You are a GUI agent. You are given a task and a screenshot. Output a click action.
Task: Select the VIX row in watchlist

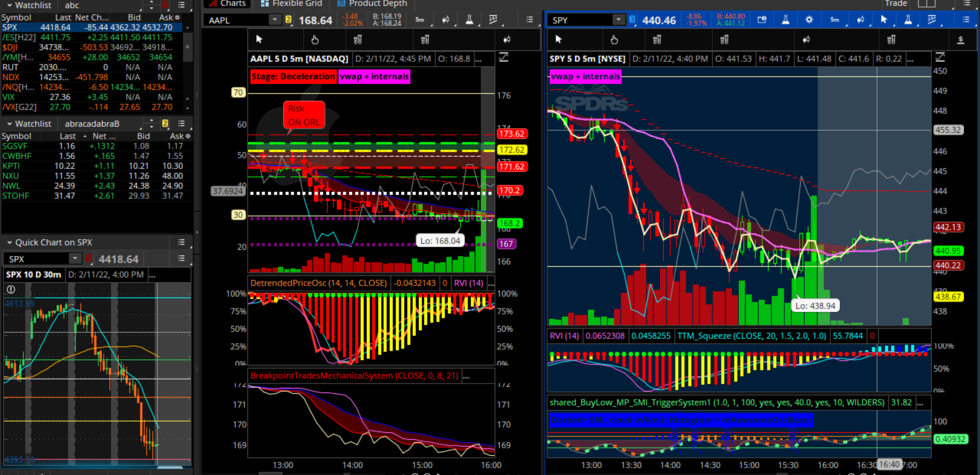[92, 97]
